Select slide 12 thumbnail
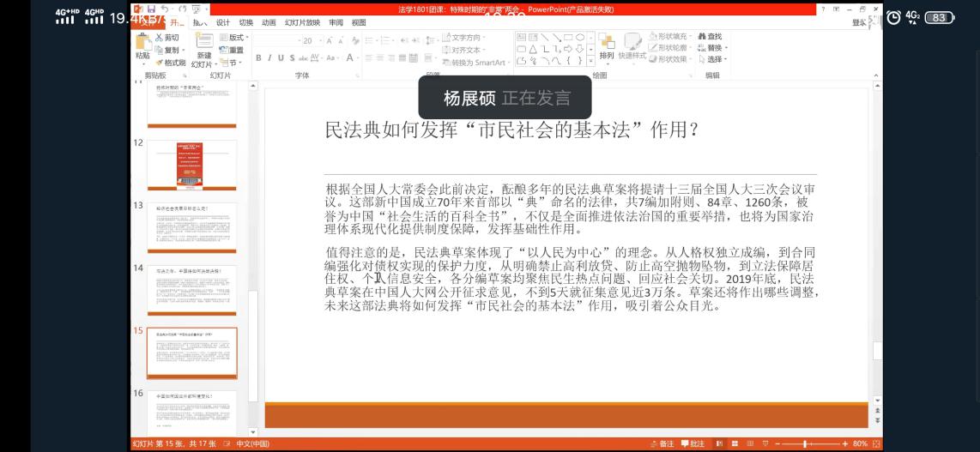The width and height of the screenshot is (980, 452). [x=192, y=165]
